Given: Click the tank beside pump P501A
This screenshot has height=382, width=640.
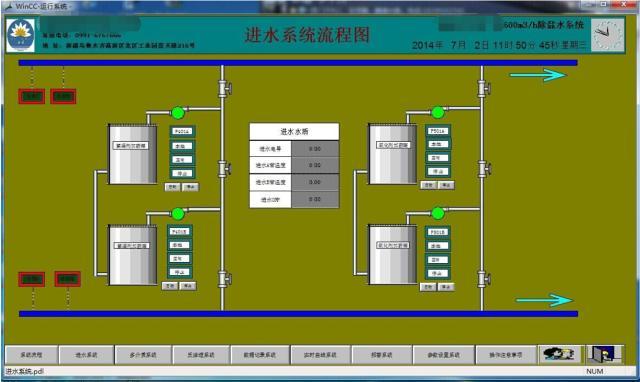Looking at the screenshot, I should (393, 154).
